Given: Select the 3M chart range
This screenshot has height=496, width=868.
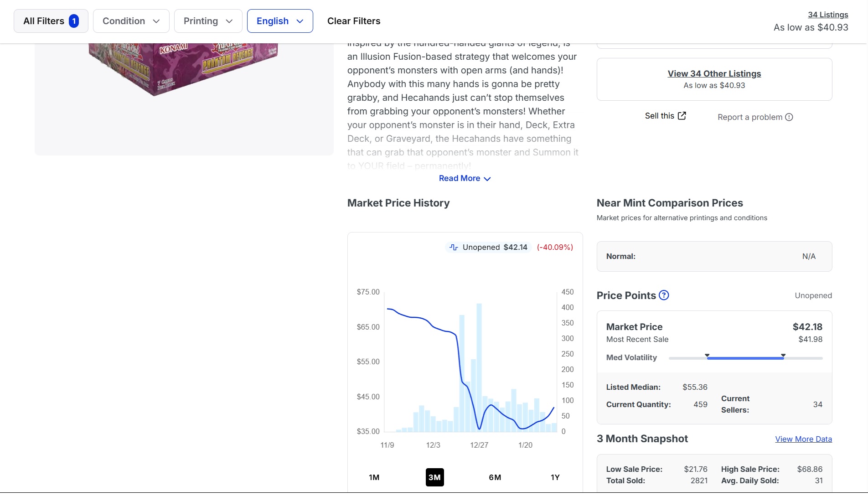Looking at the screenshot, I should tap(434, 477).
